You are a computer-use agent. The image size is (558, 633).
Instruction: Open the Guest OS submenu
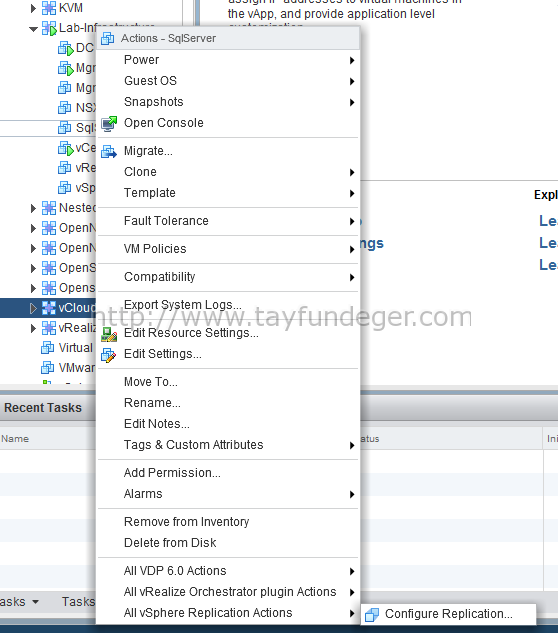[228, 81]
